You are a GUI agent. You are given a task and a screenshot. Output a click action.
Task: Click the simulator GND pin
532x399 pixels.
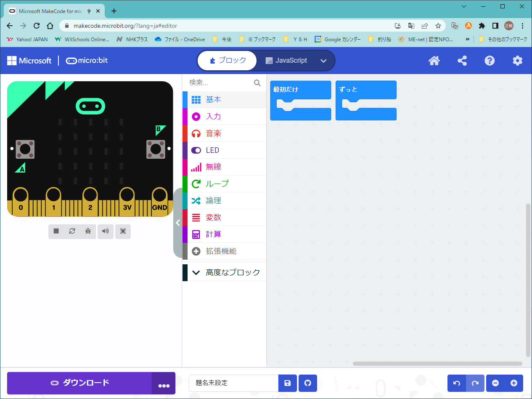(160, 201)
